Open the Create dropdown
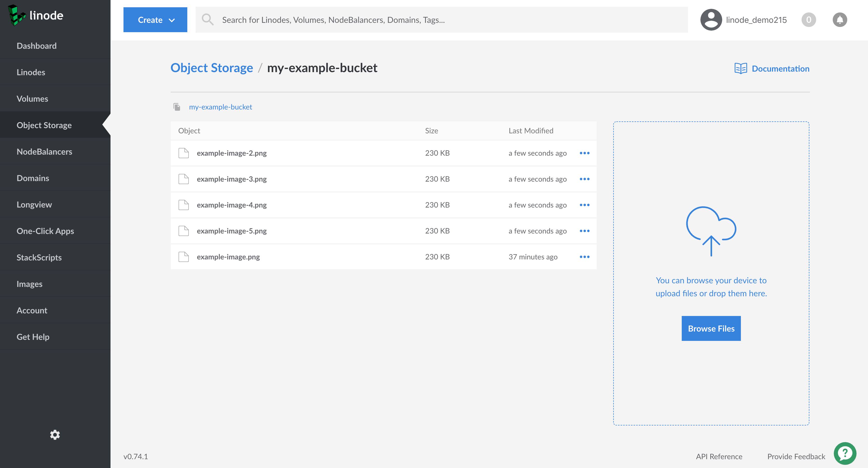868x468 pixels. click(x=155, y=20)
